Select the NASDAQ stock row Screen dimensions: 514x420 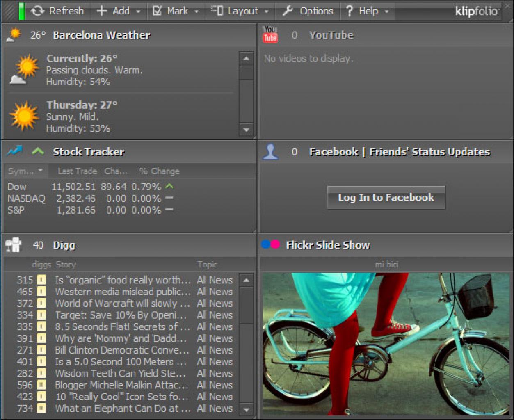tap(90, 199)
